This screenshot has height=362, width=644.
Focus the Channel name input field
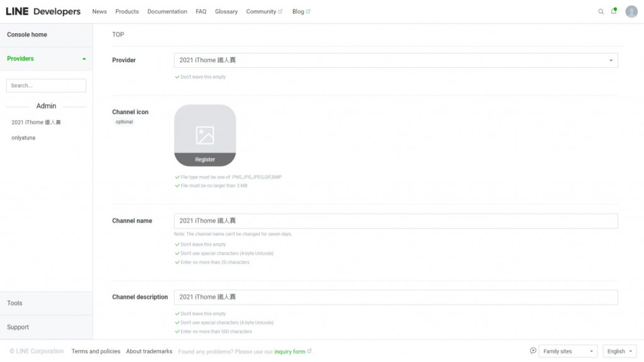point(396,221)
